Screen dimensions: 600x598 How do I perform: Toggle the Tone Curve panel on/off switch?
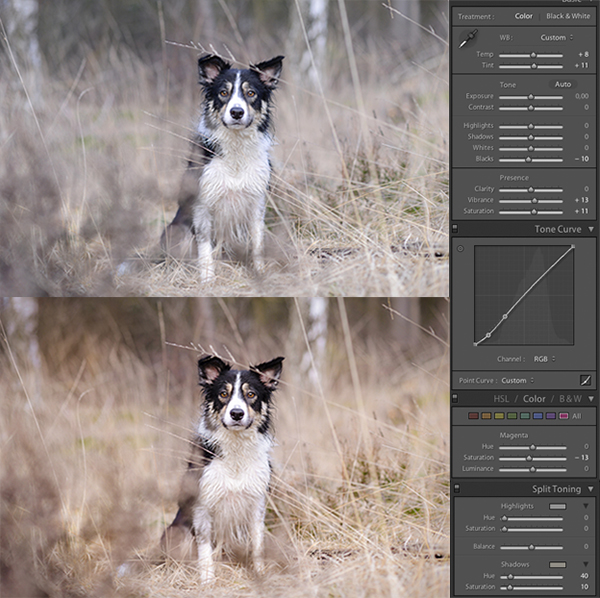[x=455, y=229]
